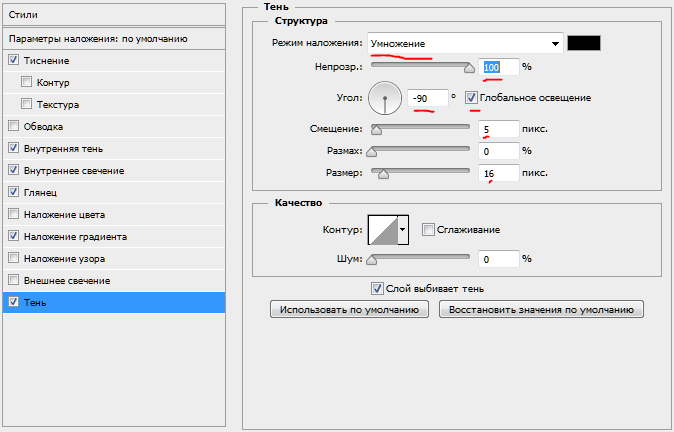Click the black shadow color swatch
674x432 pixels.
583,43
